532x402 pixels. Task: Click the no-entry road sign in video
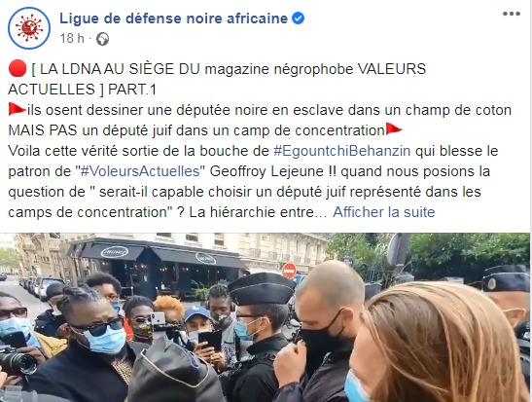click(290, 271)
